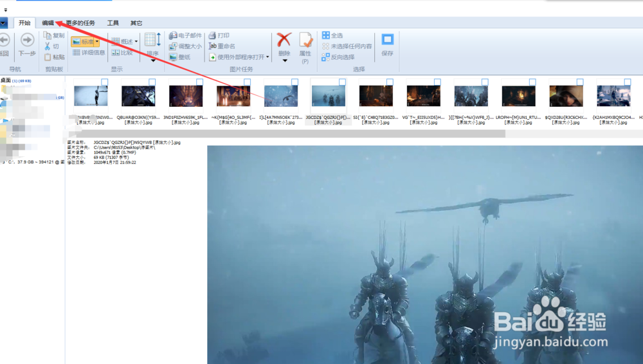This screenshot has height=364, width=643.
Task: Click the 反向选择 invert selection icon
Action: 325,57
